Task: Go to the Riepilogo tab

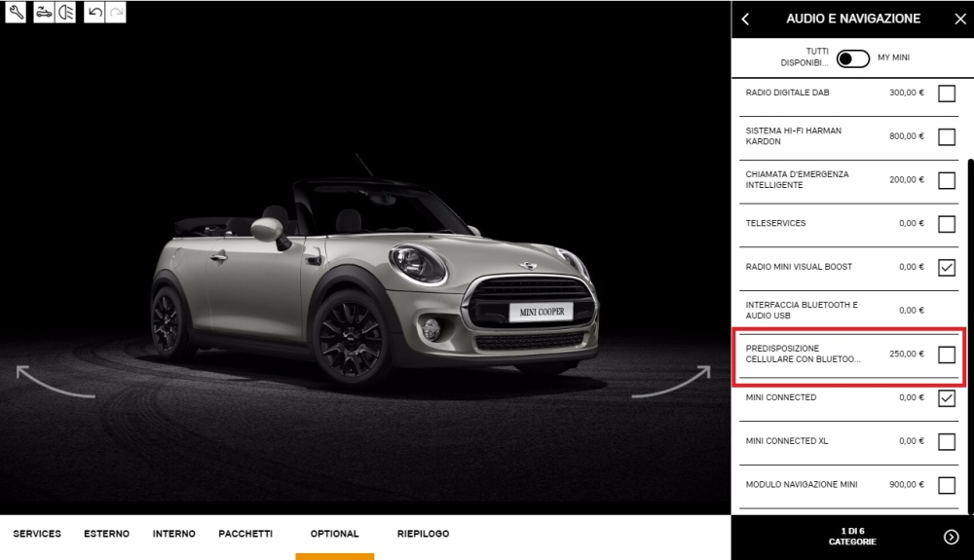Action: tap(423, 534)
